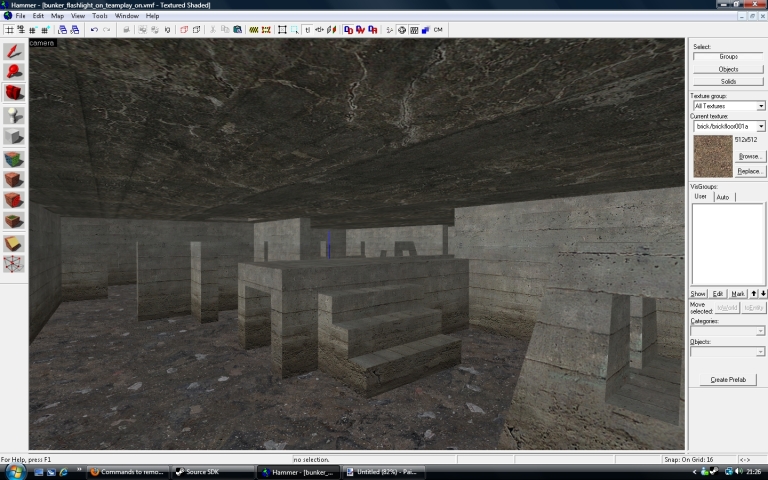Activate the Vertex manipulation tool
Image resolution: width=768 pixels, height=480 pixels.
coord(14,264)
